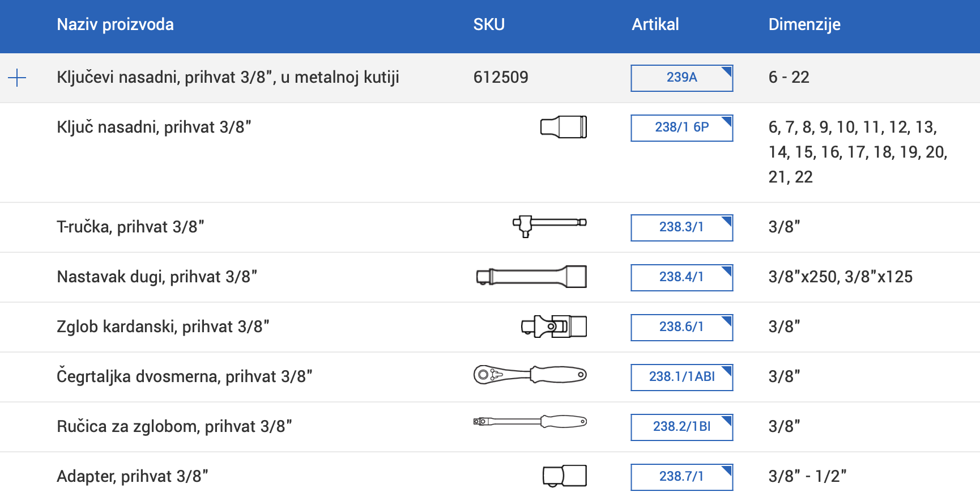Click the universal joint illustration

coord(553,327)
